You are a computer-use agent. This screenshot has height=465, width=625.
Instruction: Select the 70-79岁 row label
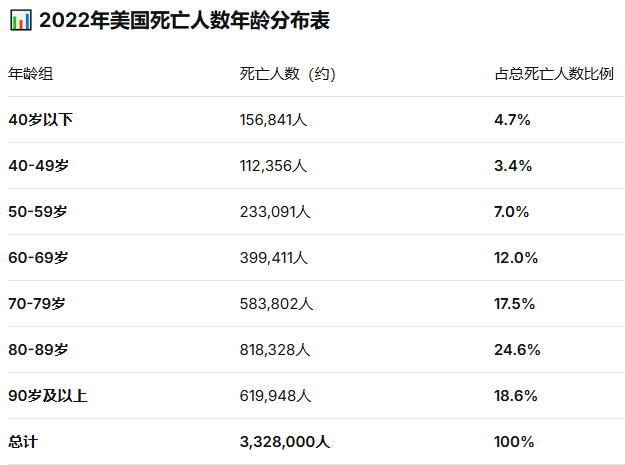39,304
